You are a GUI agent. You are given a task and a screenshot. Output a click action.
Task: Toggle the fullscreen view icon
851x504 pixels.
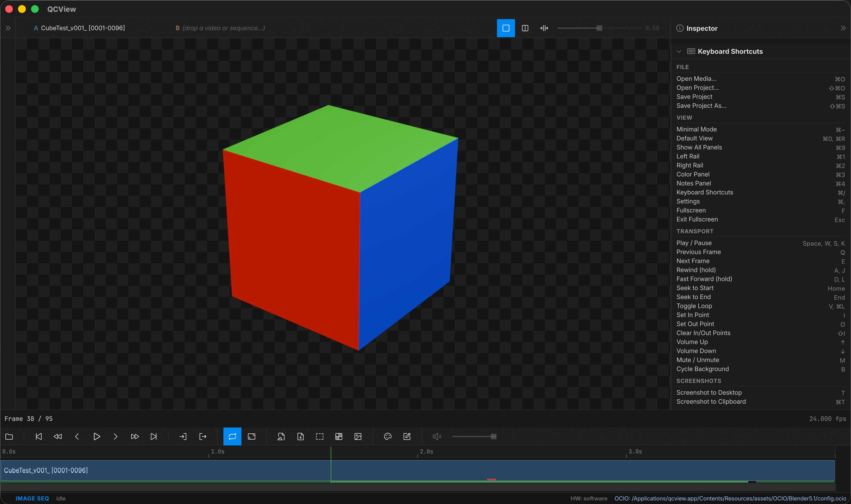(x=252, y=436)
